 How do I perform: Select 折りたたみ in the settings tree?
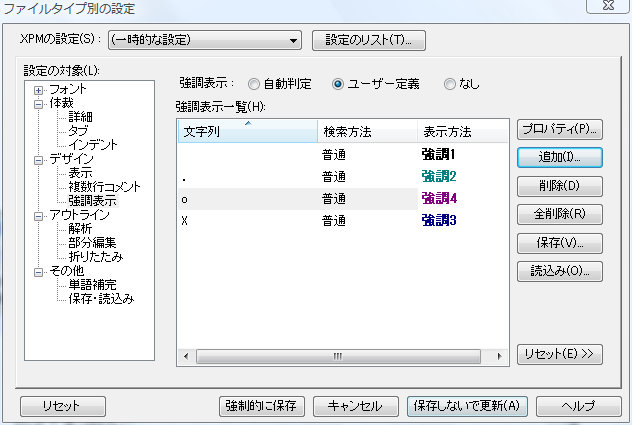pos(96,256)
